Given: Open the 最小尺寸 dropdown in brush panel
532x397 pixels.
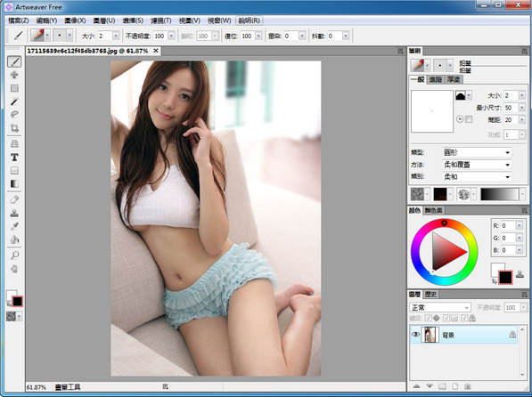Looking at the screenshot, I should pyautogui.click(x=522, y=108).
